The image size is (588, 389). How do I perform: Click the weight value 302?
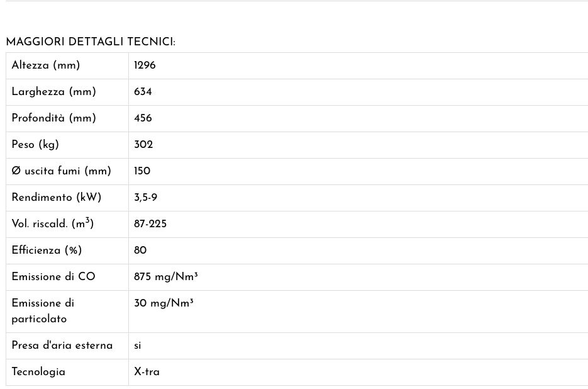[143, 145]
